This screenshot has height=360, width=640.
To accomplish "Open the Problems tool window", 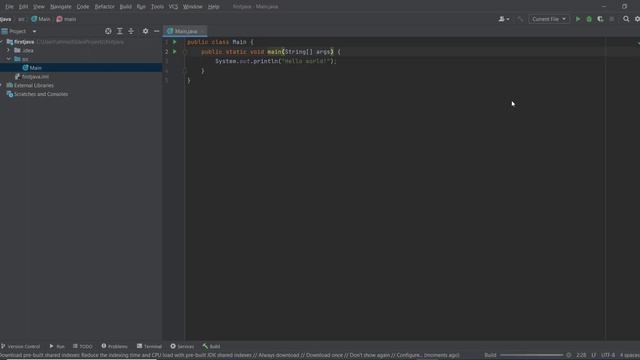I will pos(114,346).
